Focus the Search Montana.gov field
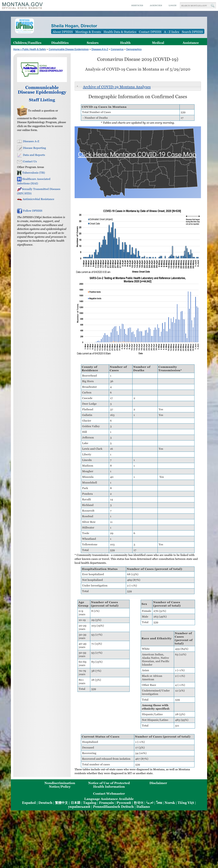Image resolution: width=218 pixels, height=868 pixels. tap(194, 5)
